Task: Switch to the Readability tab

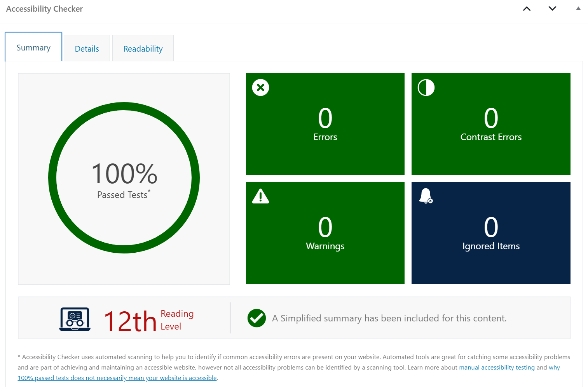Action: pyautogui.click(x=143, y=49)
